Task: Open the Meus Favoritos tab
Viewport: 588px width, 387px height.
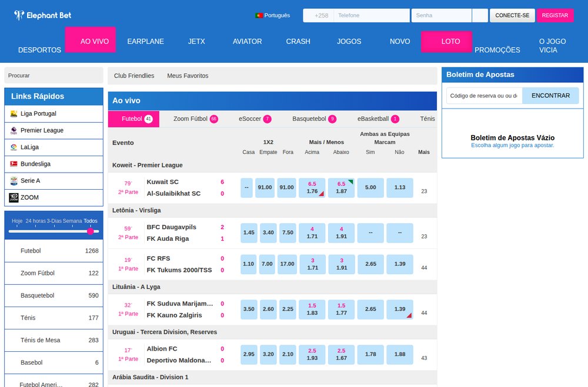Action: (x=188, y=76)
